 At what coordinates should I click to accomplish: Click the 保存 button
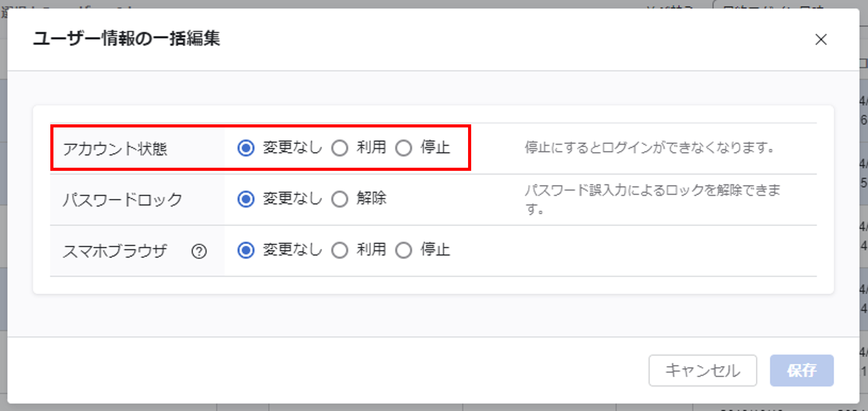pos(801,370)
